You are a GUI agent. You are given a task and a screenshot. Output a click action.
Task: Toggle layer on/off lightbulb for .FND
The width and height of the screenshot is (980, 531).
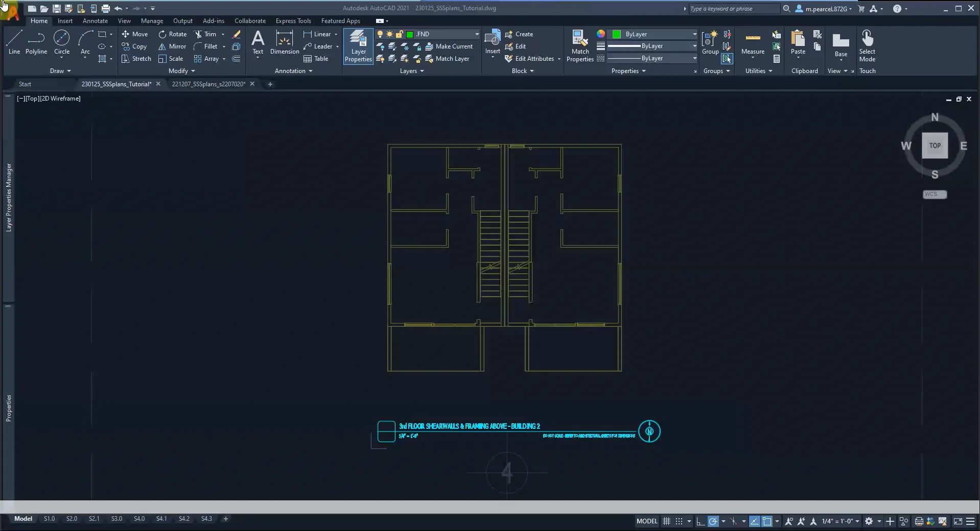point(380,34)
